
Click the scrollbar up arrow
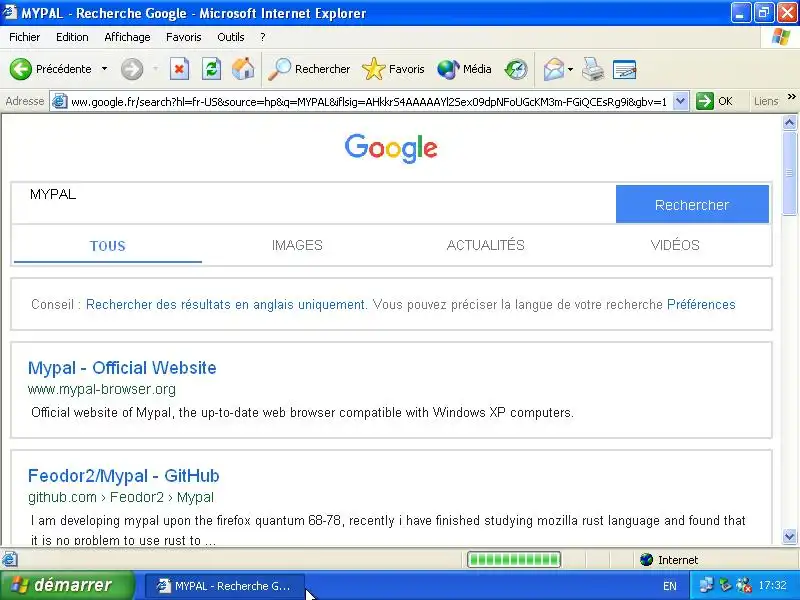click(789, 122)
